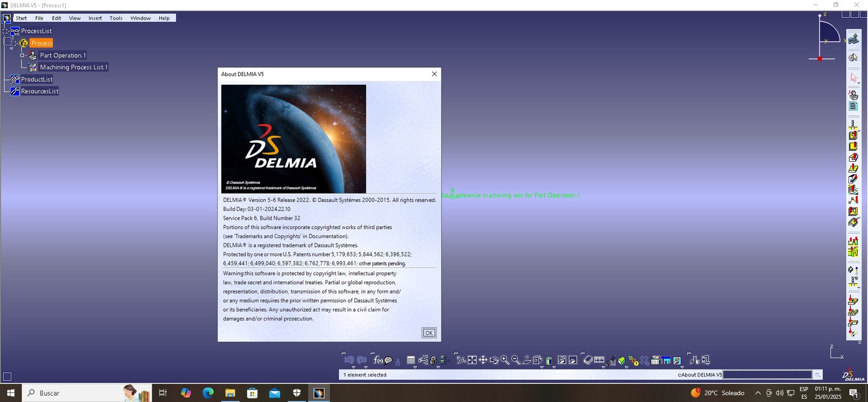Collapse the Part Operation.1 tree node
Screen dimensions: 868x402
[23, 55]
